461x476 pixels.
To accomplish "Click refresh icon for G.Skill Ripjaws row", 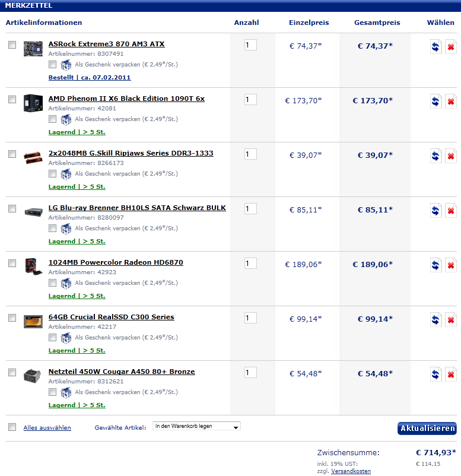I will click(436, 156).
